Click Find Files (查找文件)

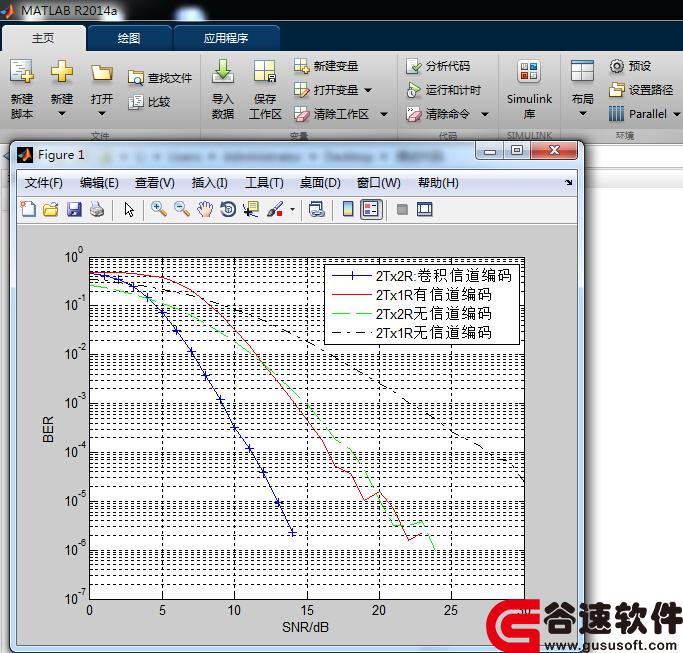[160, 78]
